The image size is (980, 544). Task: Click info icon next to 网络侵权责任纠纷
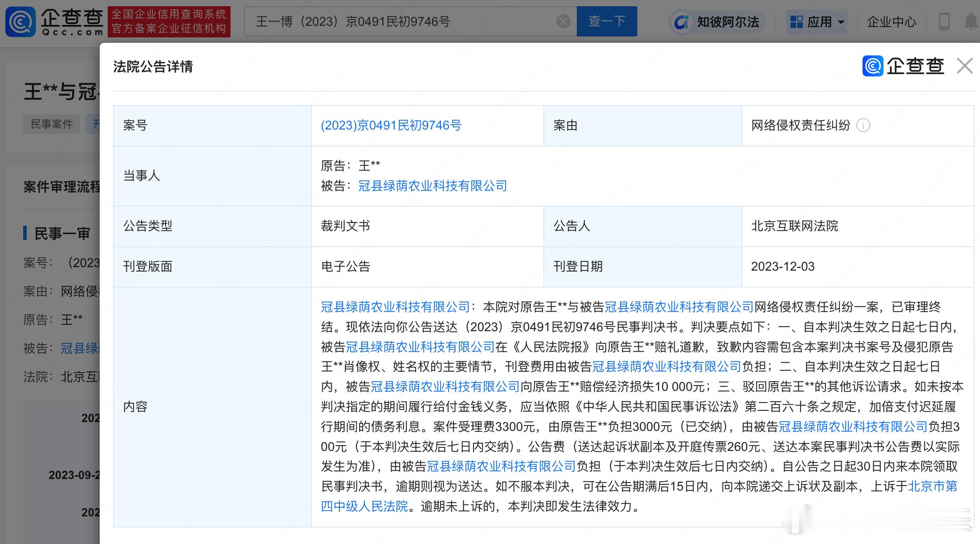click(x=863, y=126)
